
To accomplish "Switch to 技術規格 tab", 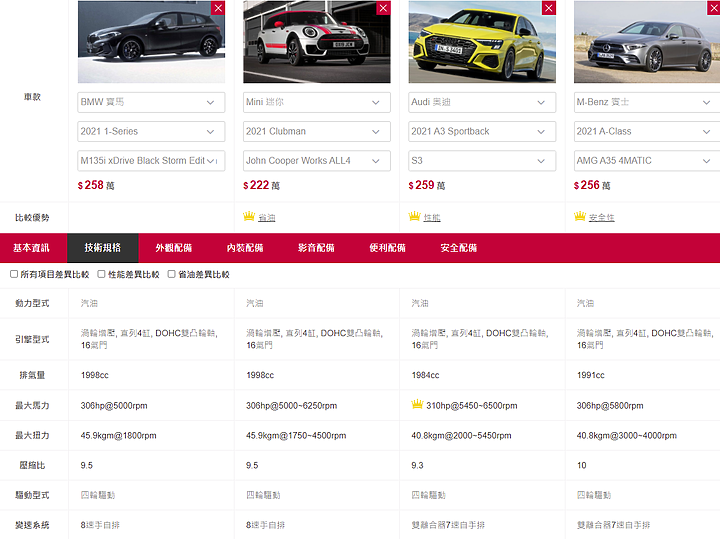I will (x=103, y=248).
